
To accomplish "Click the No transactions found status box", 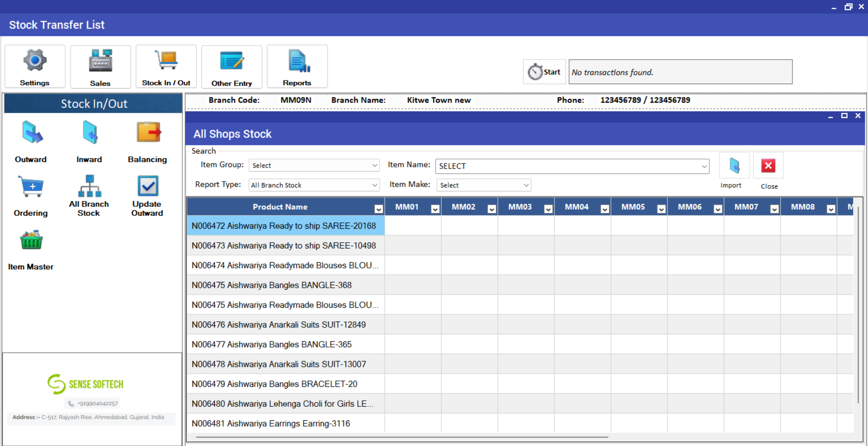I will pyautogui.click(x=680, y=72).
